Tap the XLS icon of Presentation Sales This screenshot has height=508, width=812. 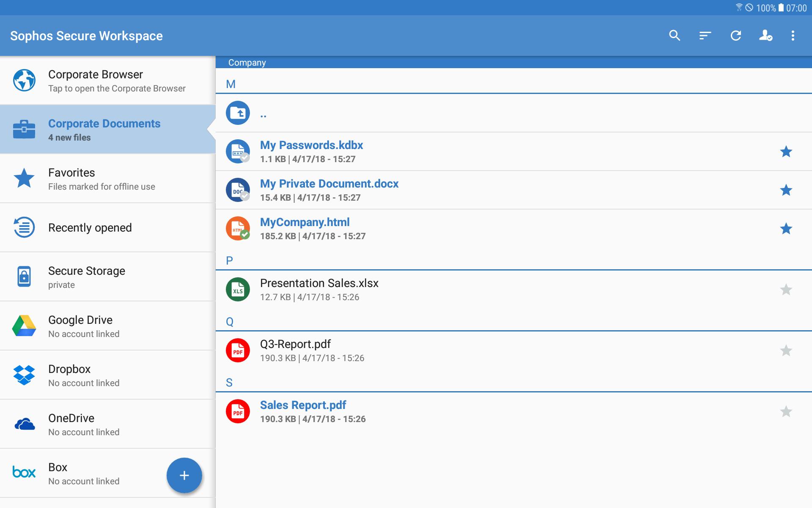pos(238,290)
